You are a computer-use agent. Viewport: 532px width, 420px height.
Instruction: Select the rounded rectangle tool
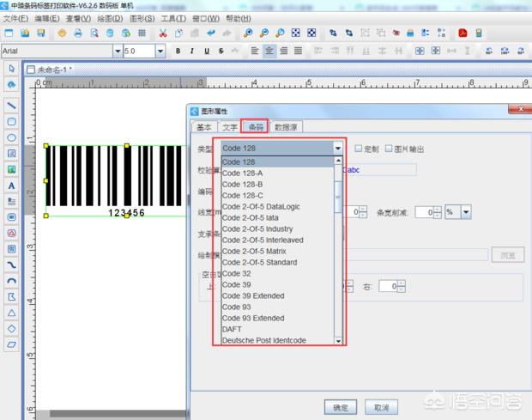(x=11, y=122)
